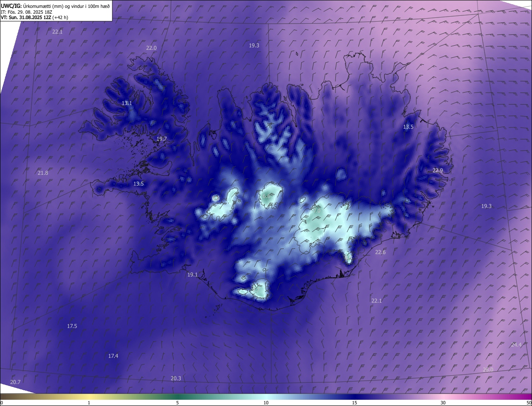Screen dimensions: 532x406
Task: Click the map value "19.7"
Action: pyautogui.click(x=162, y=139)
